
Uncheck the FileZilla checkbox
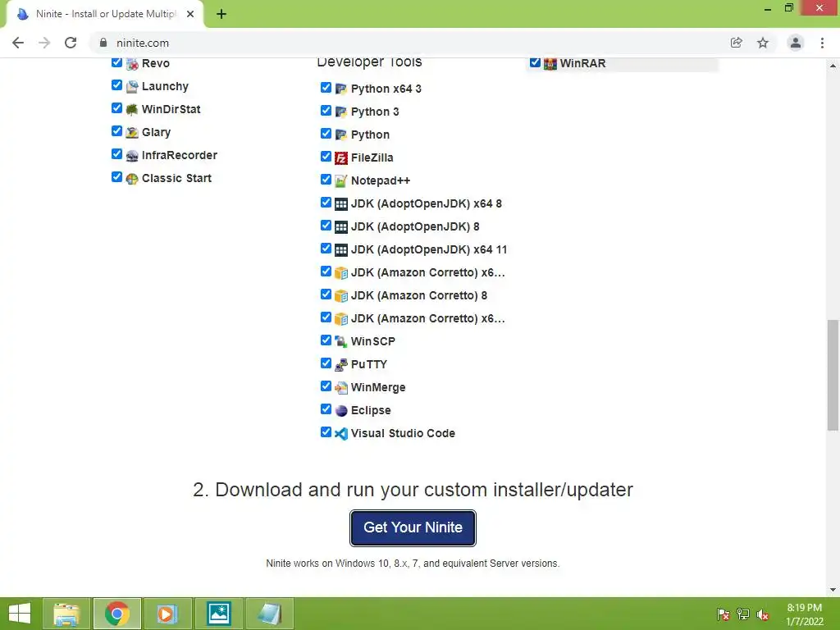(x=326, y=157)
